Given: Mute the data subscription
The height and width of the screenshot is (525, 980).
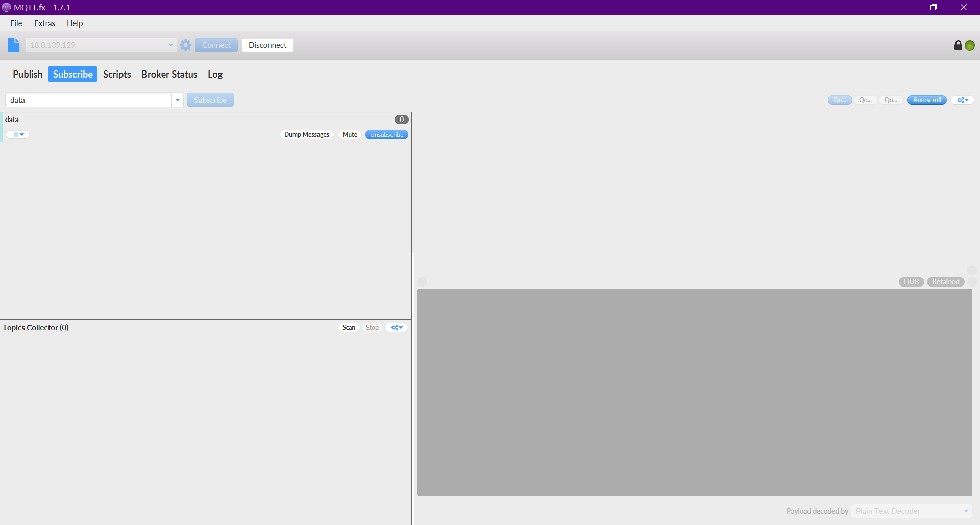Looking at the screenshot, I should [x=350, y=134].
